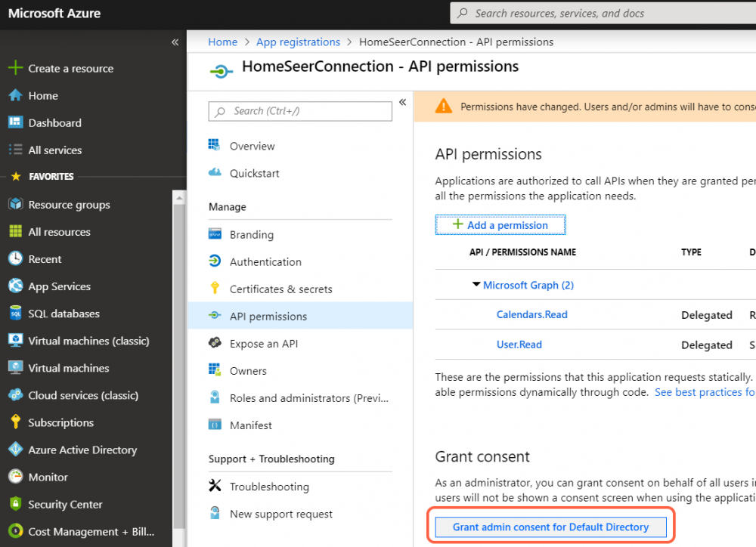Select Overview in the app menu
This screenshot has width=756, height=547.
[x=252, y=147]
